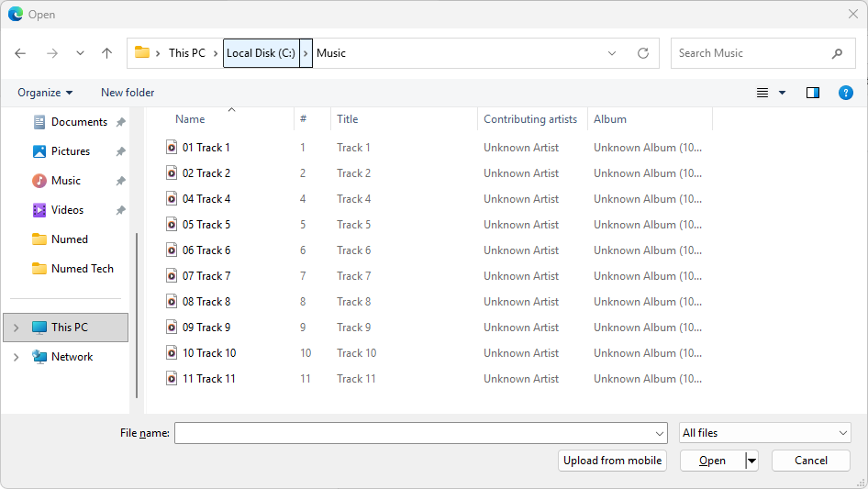The image size is (868, 489).
Task: Click the Up one level arrow
Action: coord(106,53)
